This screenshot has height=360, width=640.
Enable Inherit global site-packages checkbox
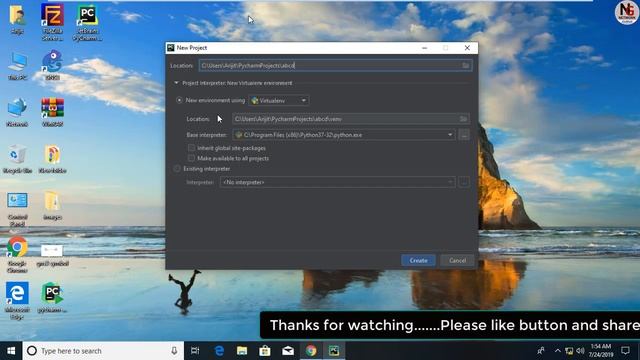pyautogui.click(x=191, y=148)
